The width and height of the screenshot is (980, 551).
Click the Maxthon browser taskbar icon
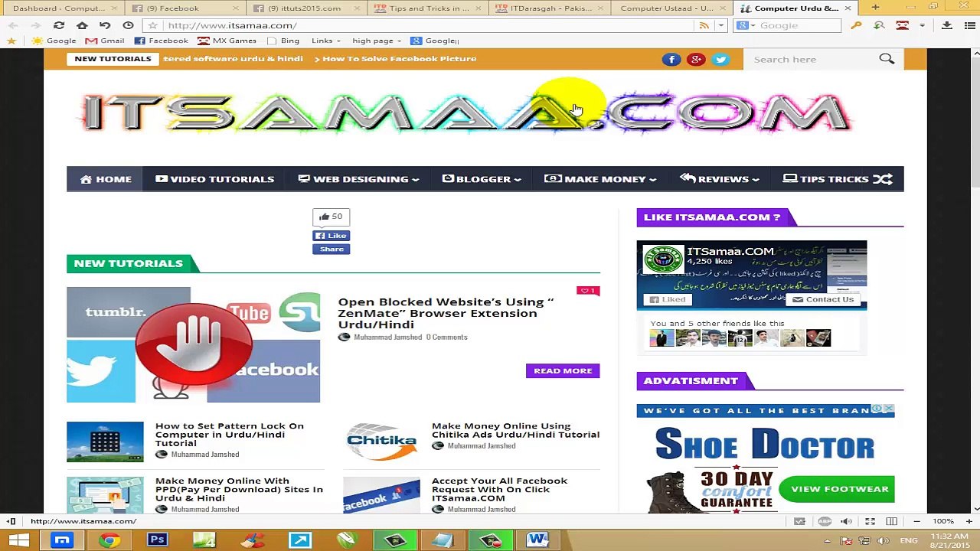62,540
